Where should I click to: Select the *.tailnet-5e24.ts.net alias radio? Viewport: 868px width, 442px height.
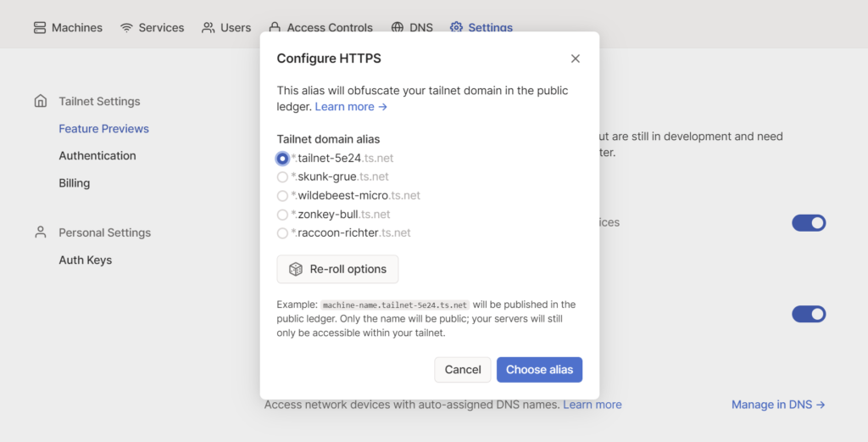tap(282, 159)
